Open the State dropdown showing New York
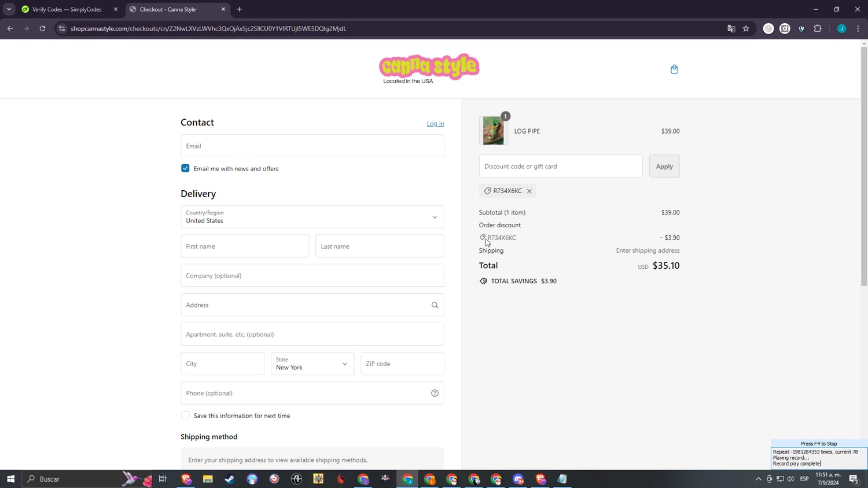 click(312, 364)
